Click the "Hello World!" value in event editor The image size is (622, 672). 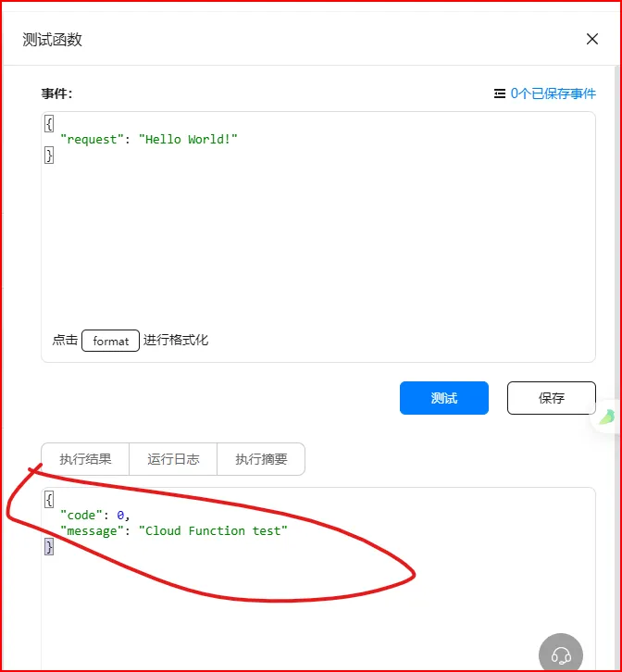coord(188,139)
